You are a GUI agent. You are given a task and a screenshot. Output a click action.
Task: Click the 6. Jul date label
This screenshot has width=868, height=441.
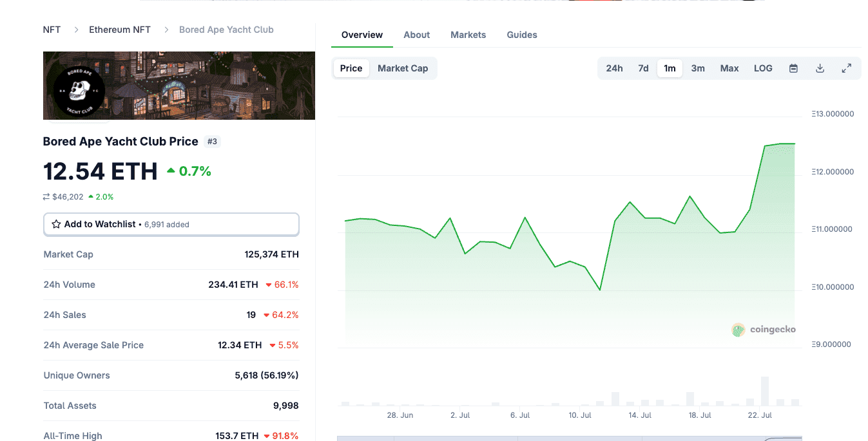coord(520,415)
